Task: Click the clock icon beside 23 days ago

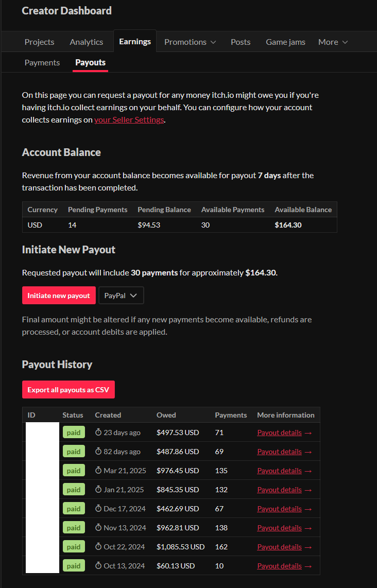Action: coord(98,432)
